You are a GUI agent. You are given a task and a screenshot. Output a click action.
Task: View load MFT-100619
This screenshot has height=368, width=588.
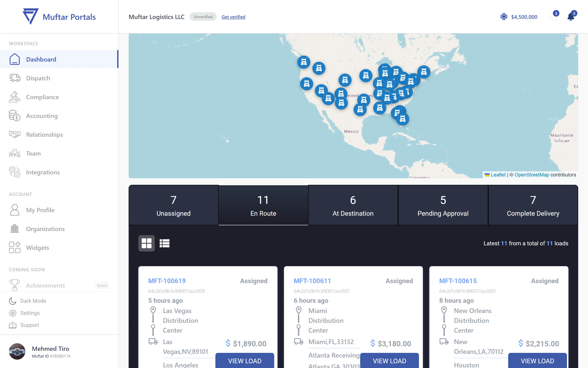click(x=245, y=360)
